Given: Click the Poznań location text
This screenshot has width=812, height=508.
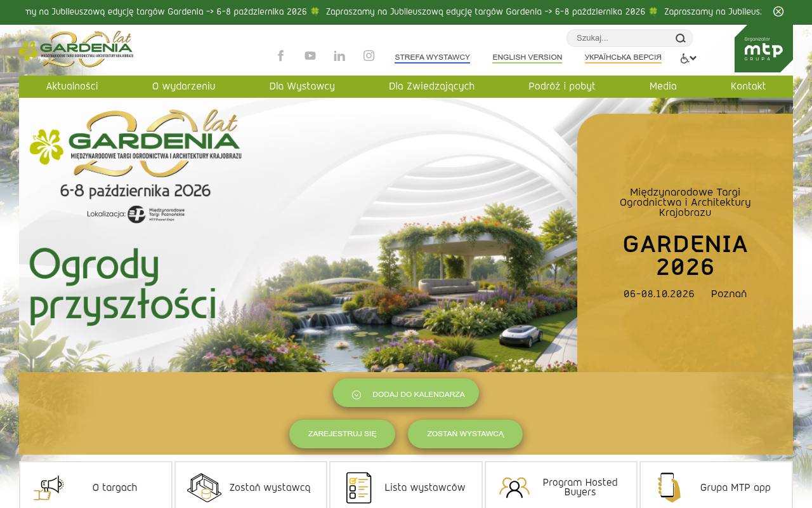Looking at the screenshot, I should click(x=729, y=294).
